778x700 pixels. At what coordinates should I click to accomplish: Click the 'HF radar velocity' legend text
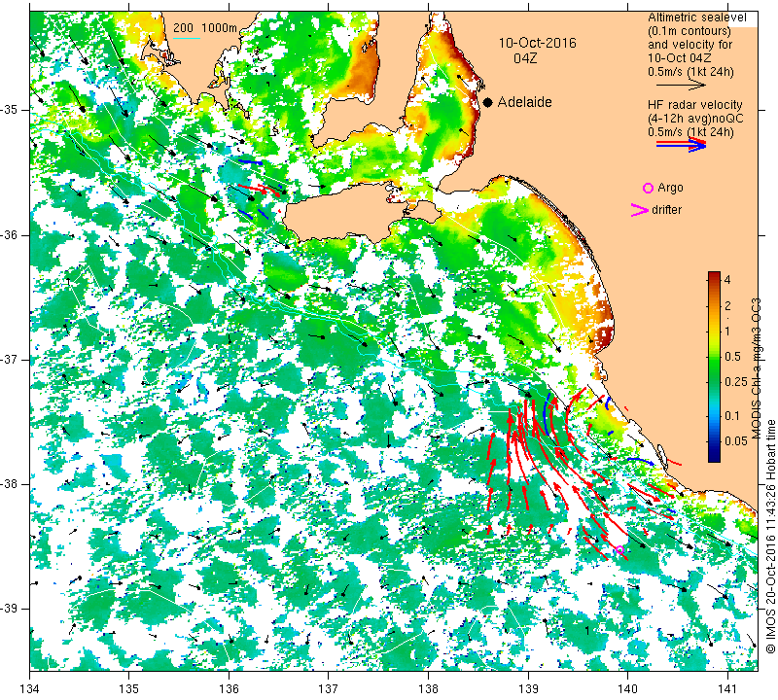pyautogui.click(x=695, y=105)
